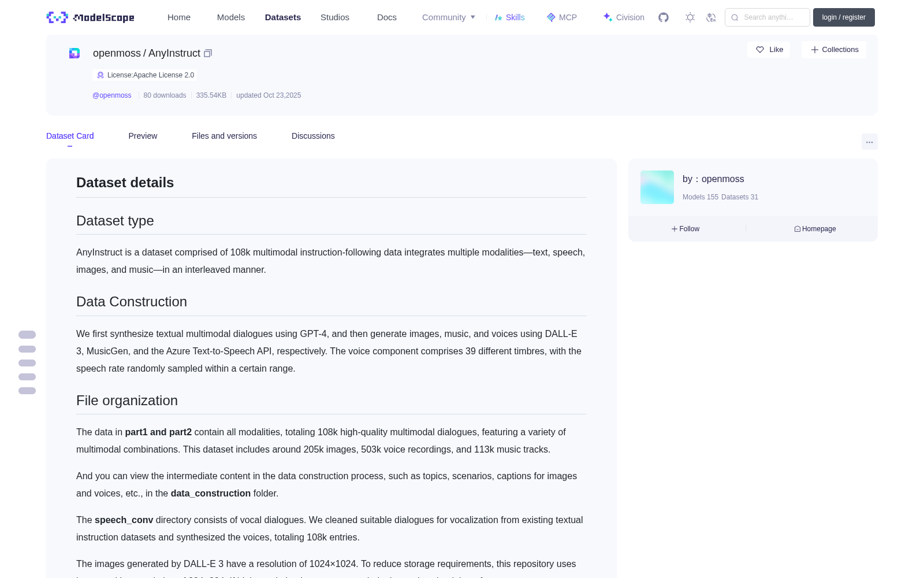Follow the openmoss organization

[685, 229]
